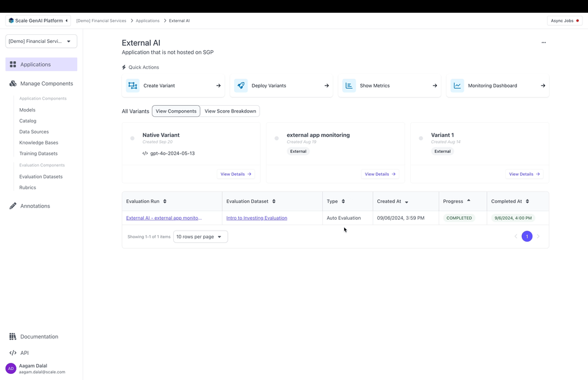Click the Quick Actions lightning icon
This screenshot has height=380, width=588.
(124, 67)
